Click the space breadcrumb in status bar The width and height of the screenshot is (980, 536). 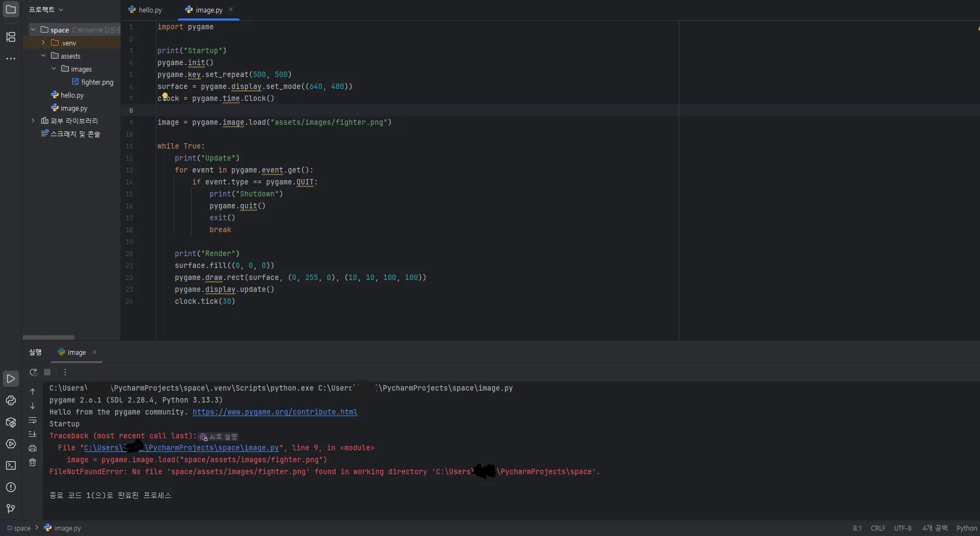[19, 528]
